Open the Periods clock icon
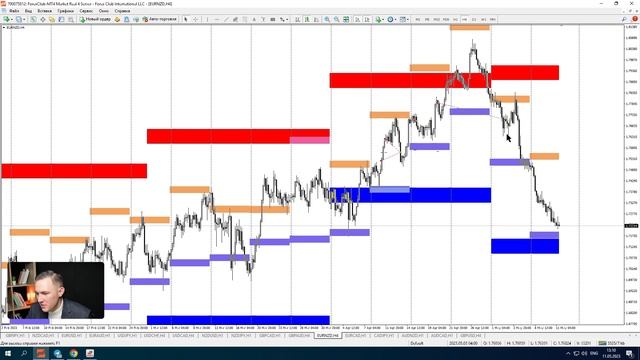Screen dimensions: 640x360 coord(391,19)
